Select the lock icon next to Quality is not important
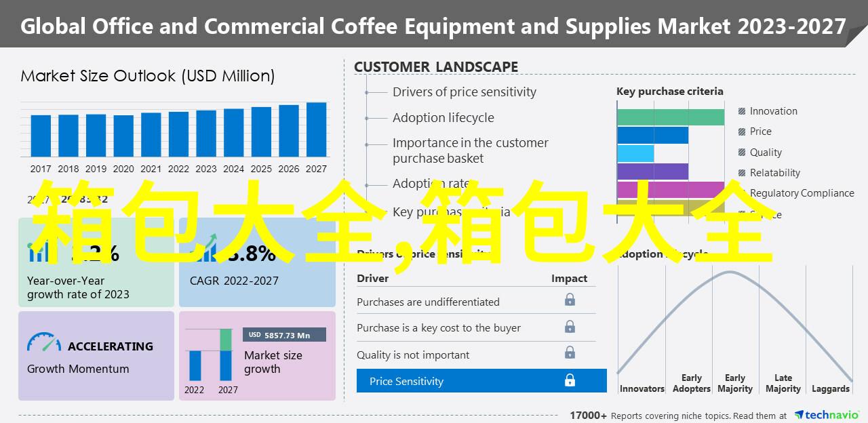The width and height of the screenshot is (868, 423). 570,353
